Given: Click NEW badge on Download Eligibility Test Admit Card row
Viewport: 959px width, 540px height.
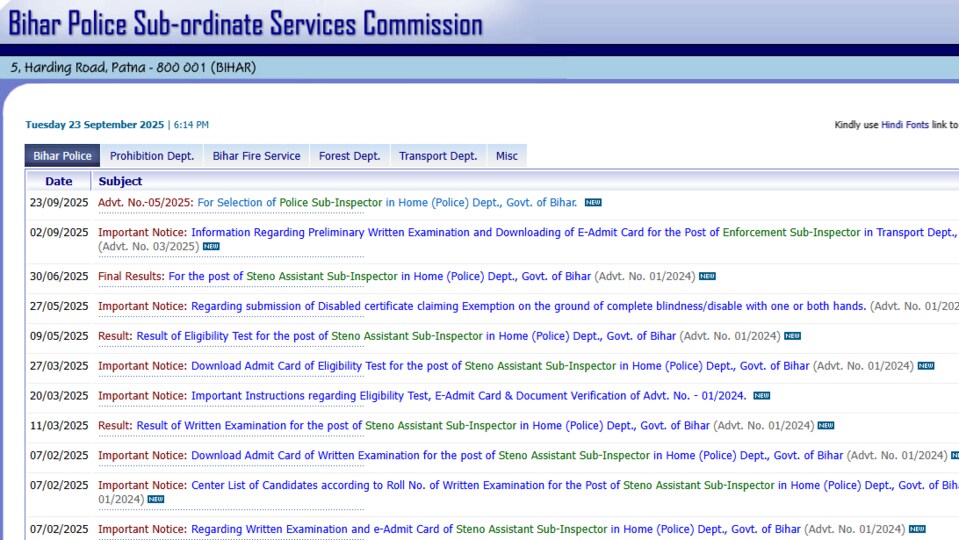Looking at the screenshot, I should click(x=925, y=366).
